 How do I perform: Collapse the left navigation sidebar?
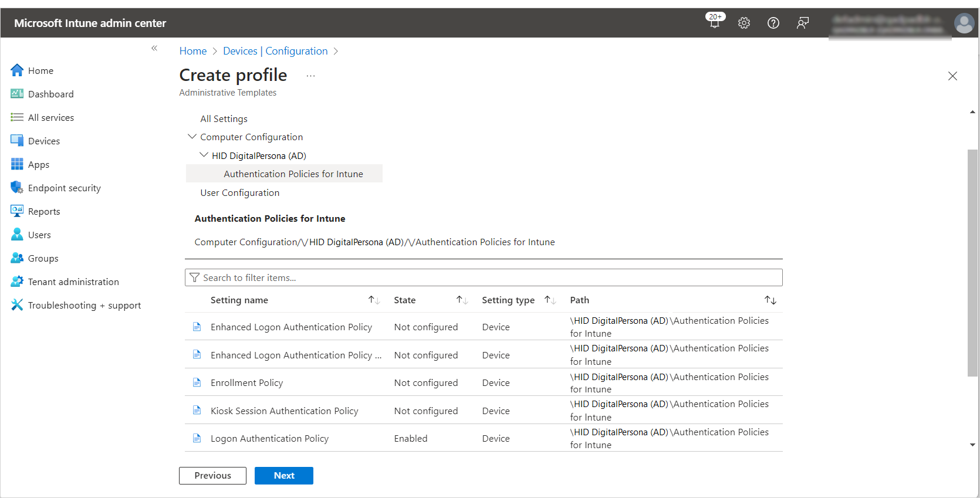[x=154, y=48]
